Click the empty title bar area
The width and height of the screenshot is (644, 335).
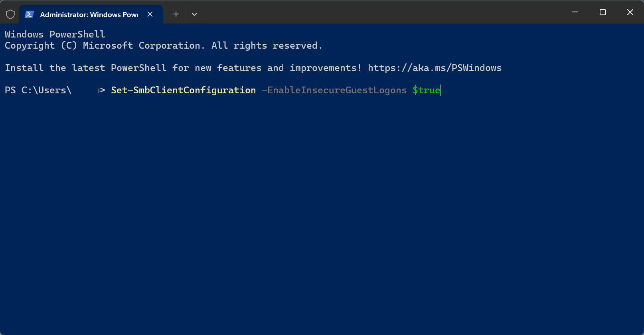tap(379, 12)
